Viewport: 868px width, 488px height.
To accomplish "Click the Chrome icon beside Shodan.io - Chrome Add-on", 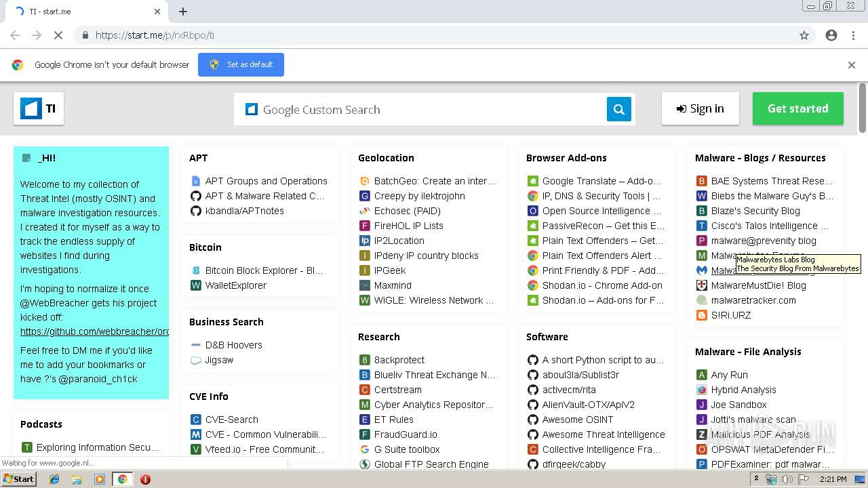I will [533, 285].
